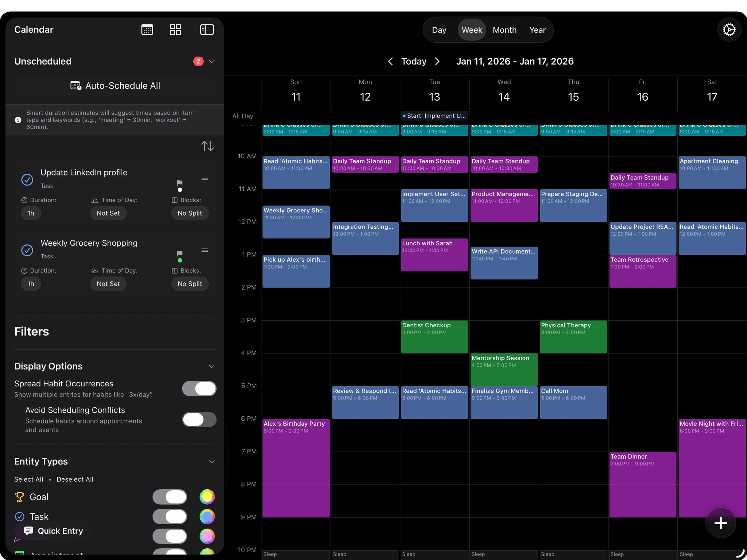The image size is (747, 560).
Task: Click the sort arrows icon above task list
Action: 208,146
